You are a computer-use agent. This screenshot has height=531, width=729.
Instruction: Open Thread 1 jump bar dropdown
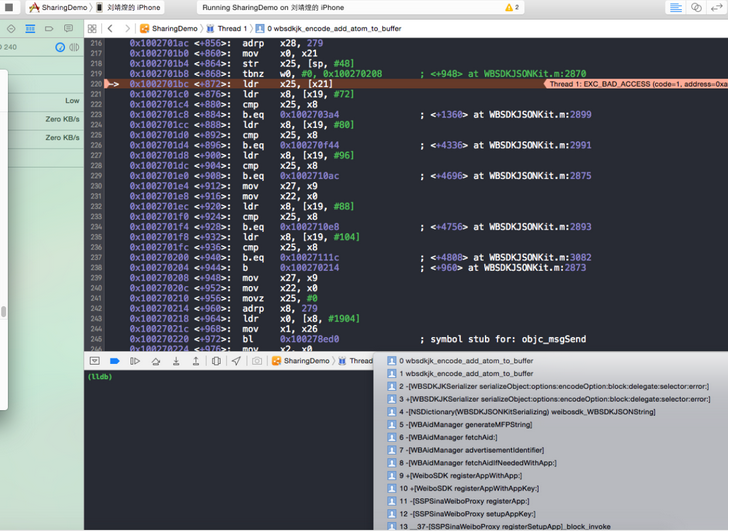click(229, 29)
